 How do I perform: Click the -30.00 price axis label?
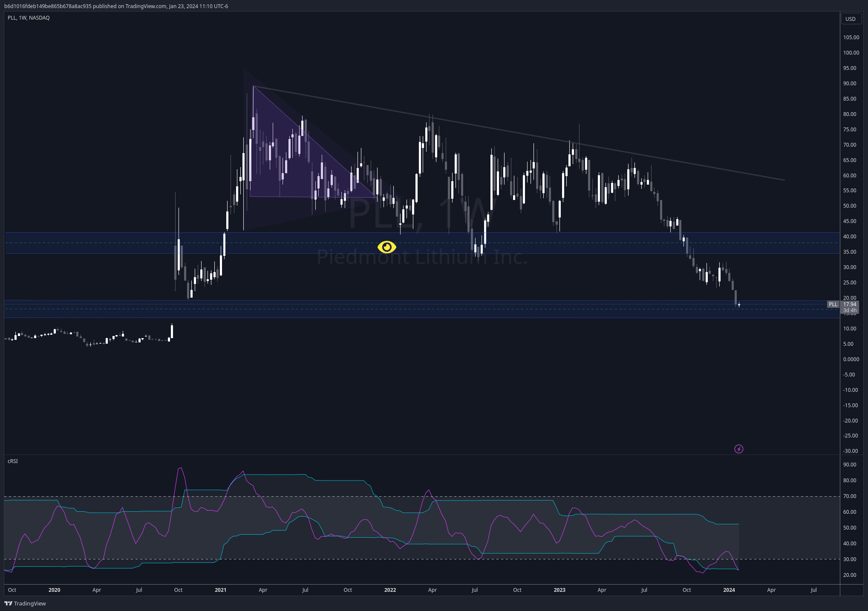pyautogui.click(x=851, y=451)
